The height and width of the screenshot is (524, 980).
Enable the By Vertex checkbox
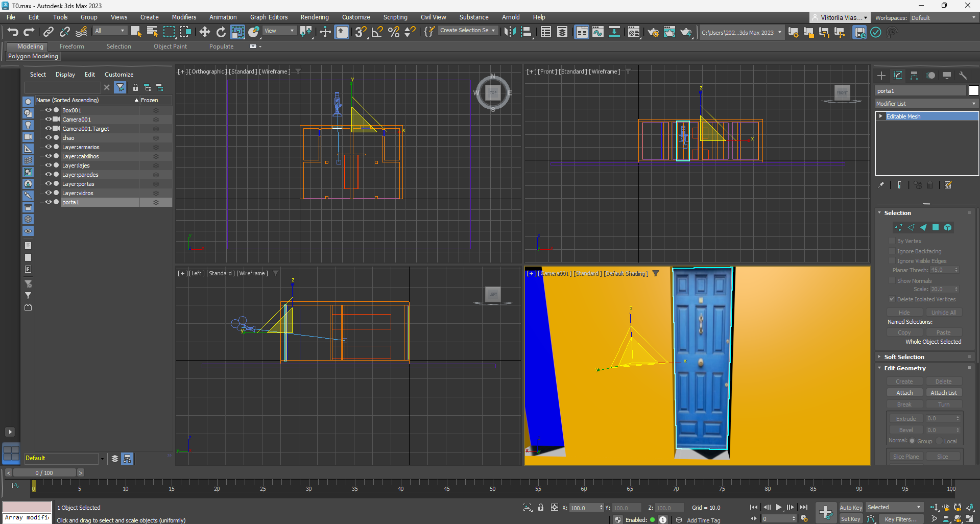[892, 241]
